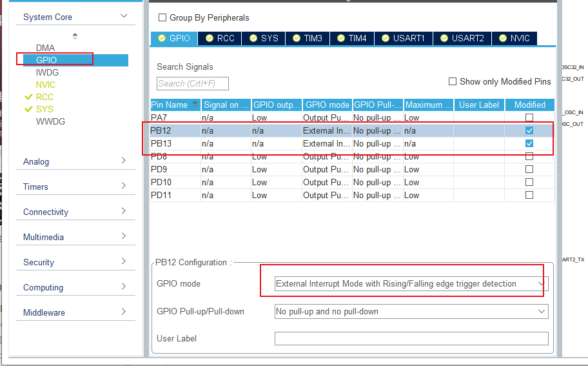Sort by User Label column header
This screenshot has height=366, width=588.
479,105
